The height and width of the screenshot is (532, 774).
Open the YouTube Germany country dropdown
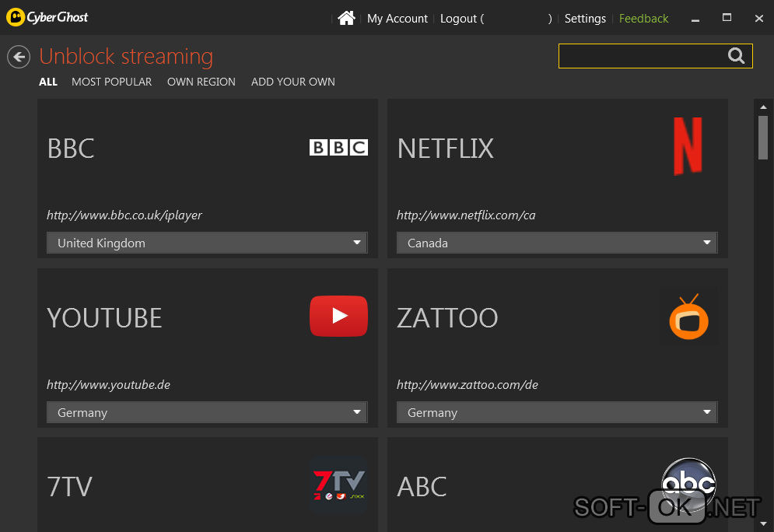pos(207,412)
